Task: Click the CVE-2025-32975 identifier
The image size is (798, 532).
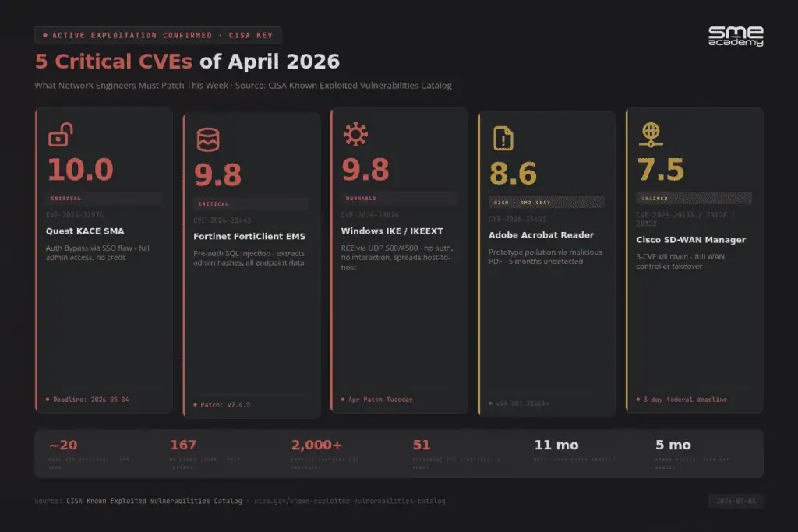Action: click(74, 215)
